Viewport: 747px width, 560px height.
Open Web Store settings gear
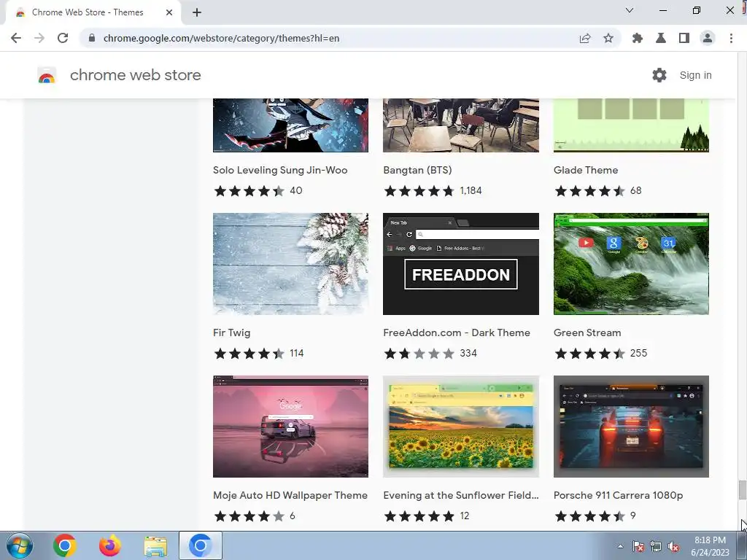[x=659, y=75]
